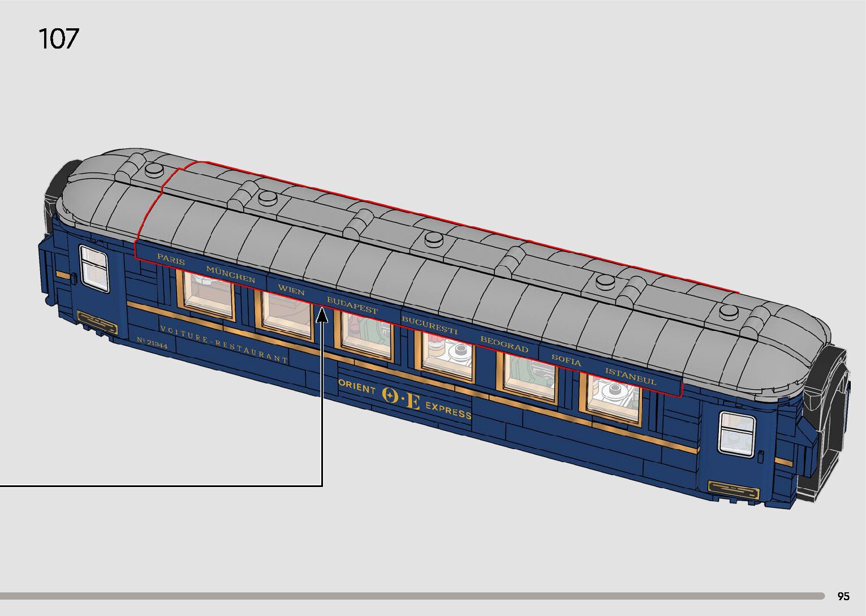
Task: Select the PARIS destination label
Action: [x=171, y=260]
